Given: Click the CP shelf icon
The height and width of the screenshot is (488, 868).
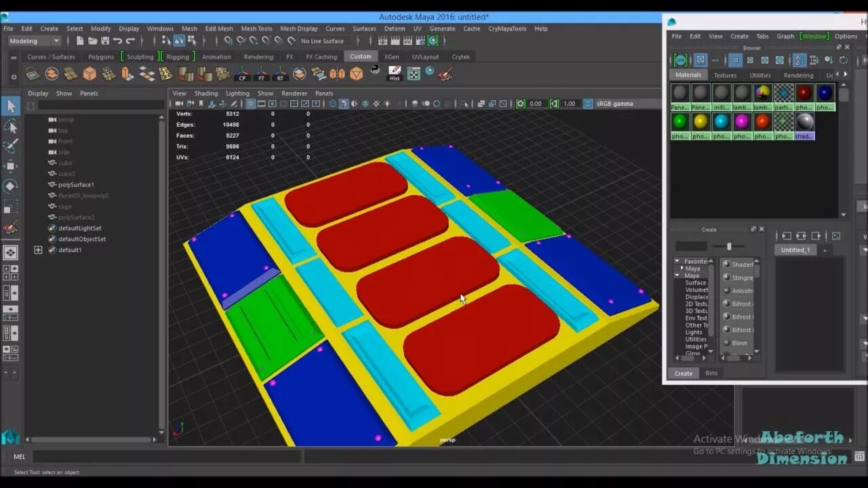Looking at the screenshot, I should (x=243, y=74).
